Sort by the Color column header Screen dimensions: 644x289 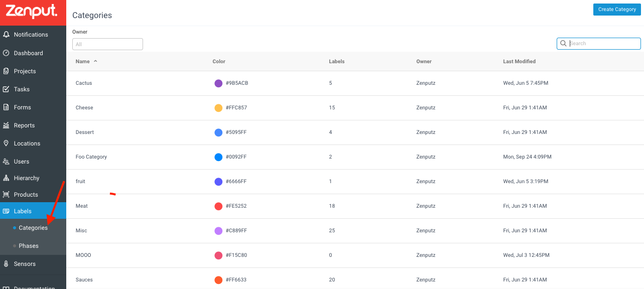pos(219,62)
